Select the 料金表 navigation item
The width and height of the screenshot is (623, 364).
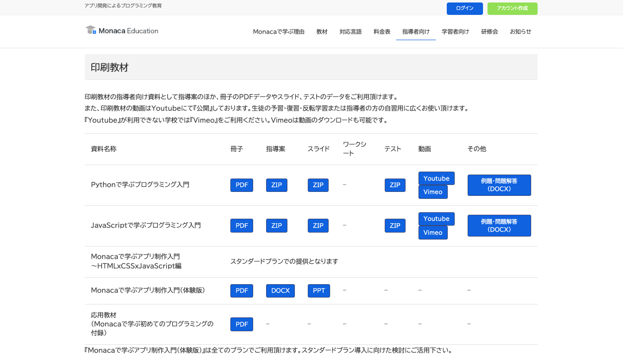(x=382, y=31)
